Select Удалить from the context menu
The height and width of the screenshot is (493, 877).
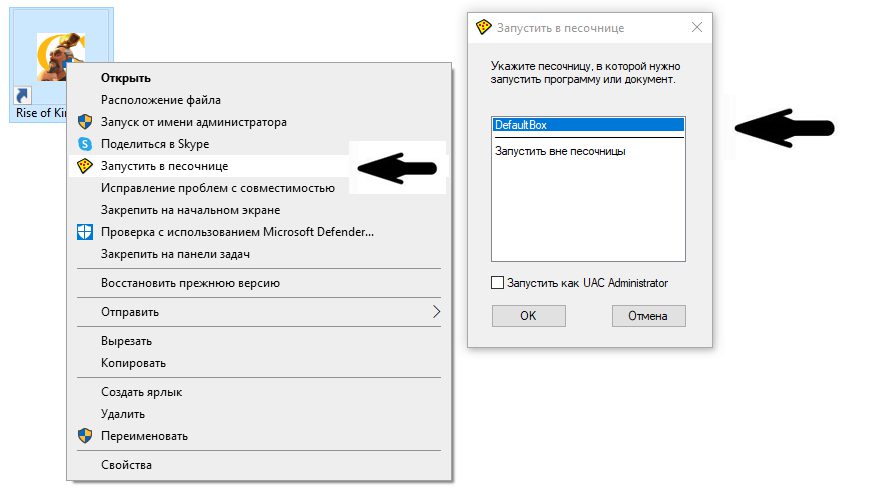click(x=123, y=414)
